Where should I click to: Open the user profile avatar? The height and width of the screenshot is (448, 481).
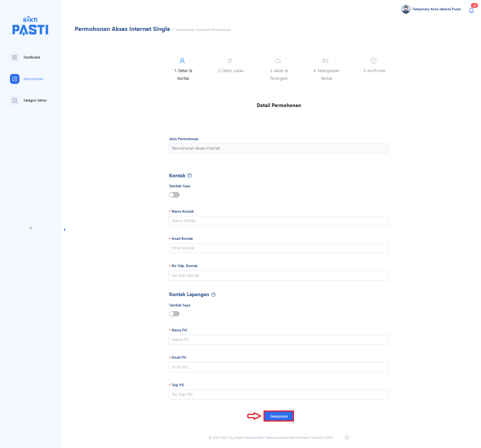(x=406, y=9)
